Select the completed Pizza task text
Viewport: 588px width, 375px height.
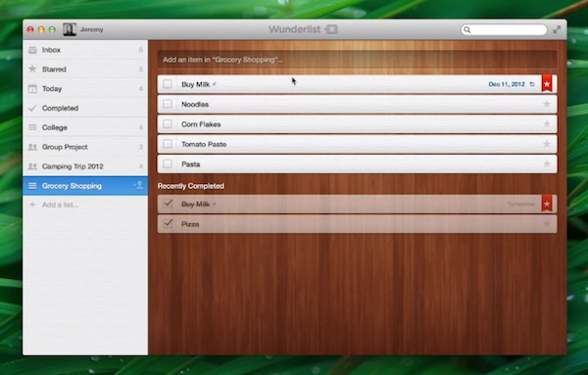click(x=190, y=224)
